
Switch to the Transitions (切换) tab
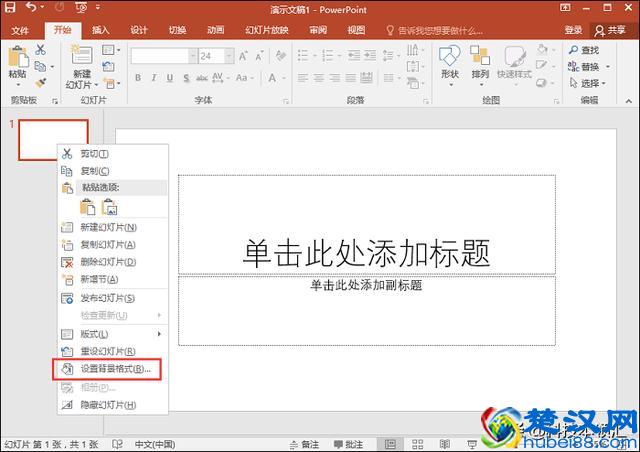pyautogui.click(x=177, y=30)
